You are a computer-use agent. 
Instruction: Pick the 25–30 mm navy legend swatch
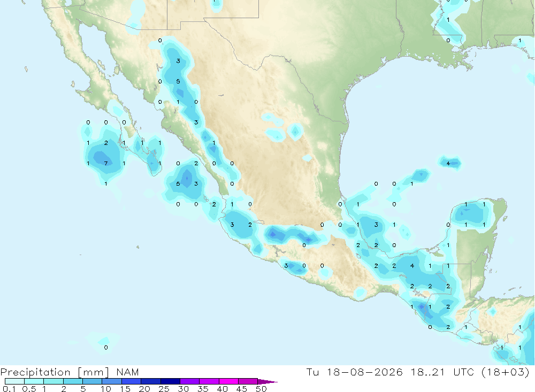point(170,381)
